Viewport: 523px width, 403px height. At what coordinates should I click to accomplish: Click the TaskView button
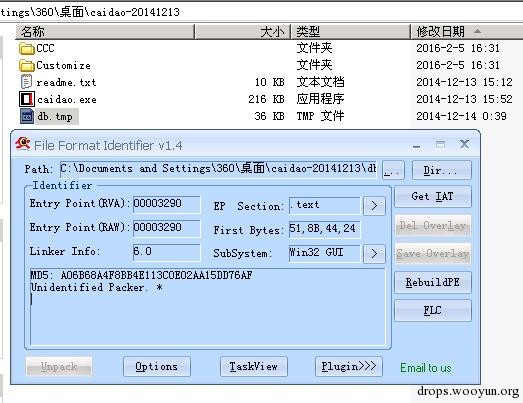pos(253,366)
